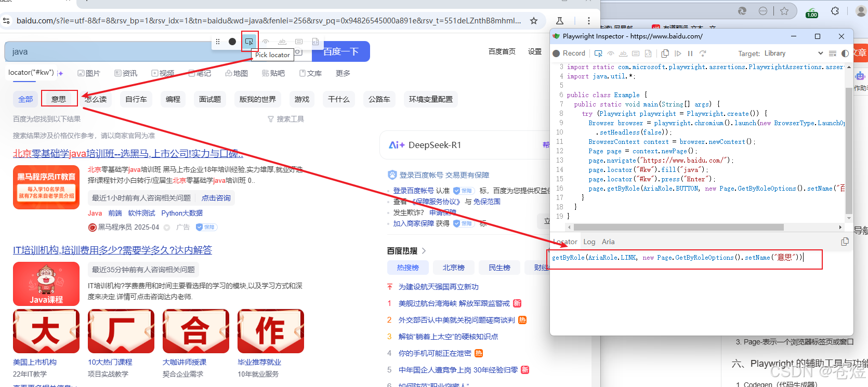Viewport: 868px width, 387px height.
Task: Copy generated code via Inspector's copy icon
Action: click(x=665, y=54)
